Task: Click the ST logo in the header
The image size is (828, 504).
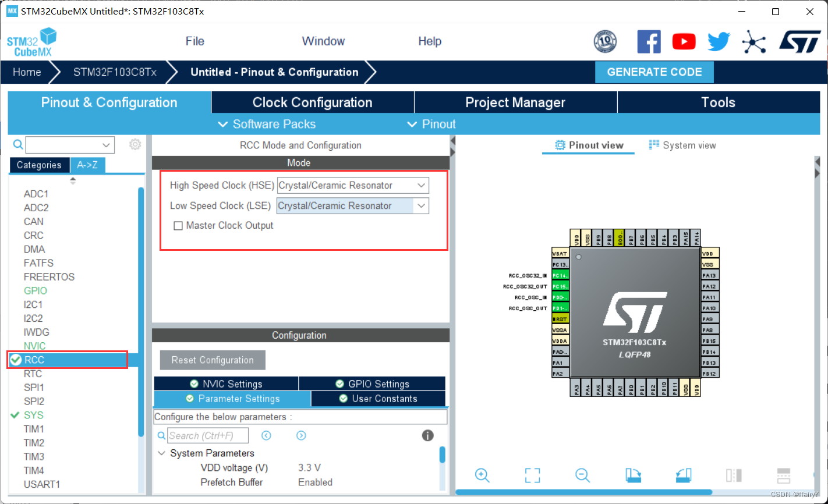Action: coord(799,41)
